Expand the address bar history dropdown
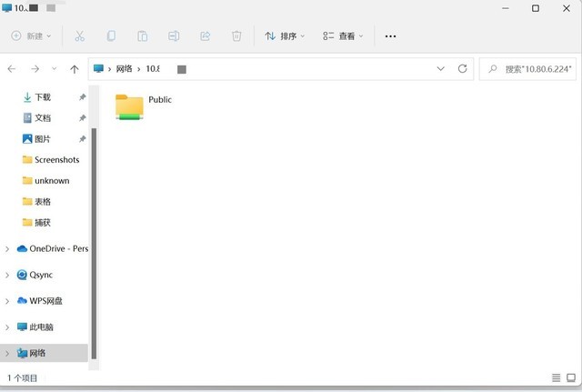Screen dimensions: 582x392 pos(440,69)
